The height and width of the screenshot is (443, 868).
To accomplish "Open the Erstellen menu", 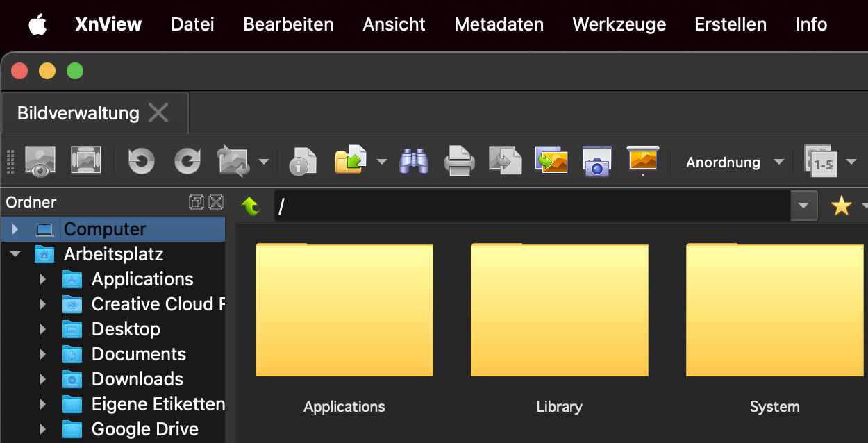I will pos(731,25).
